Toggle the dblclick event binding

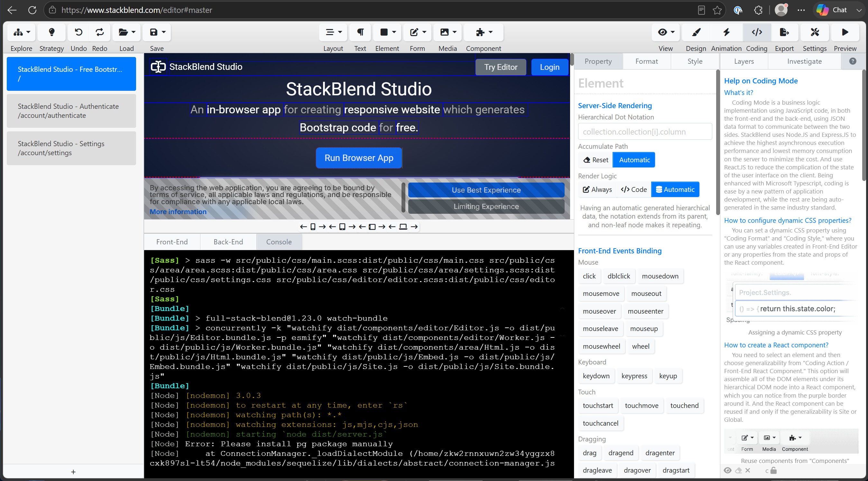[x=619, y=276]
